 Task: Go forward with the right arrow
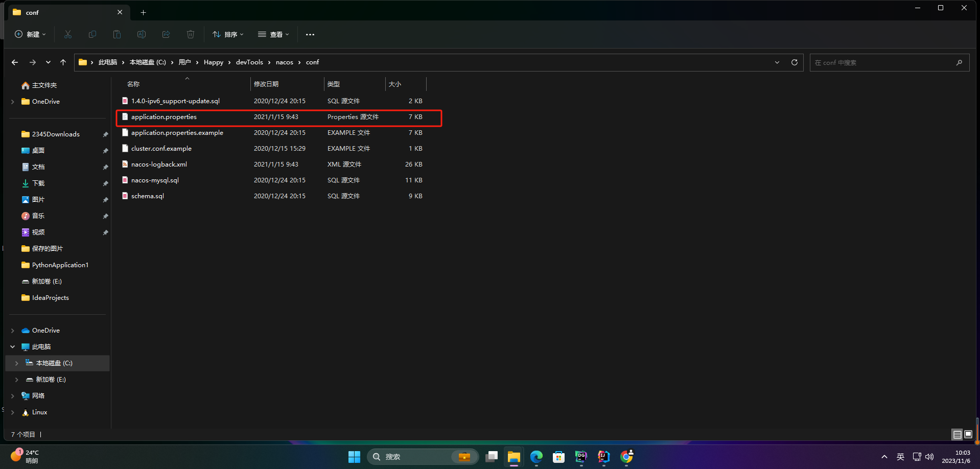click(x=32, y=62)
